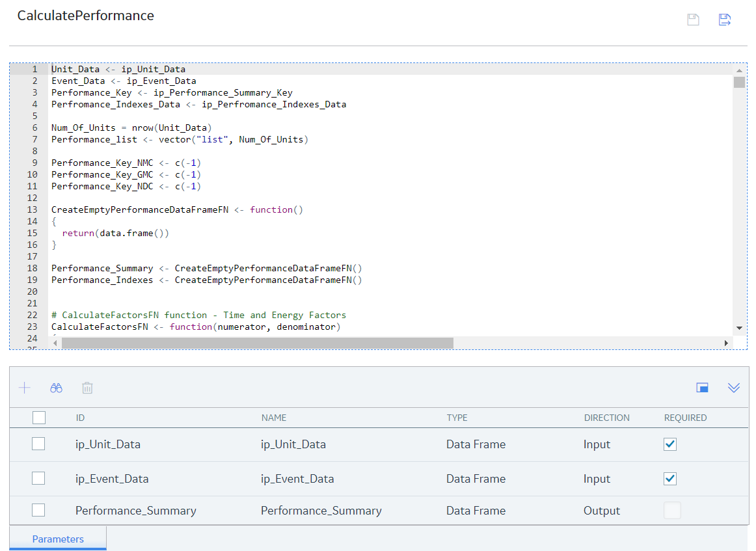Add a new parameter with plus icon
The image size is (756, 551).
point(25,388)
